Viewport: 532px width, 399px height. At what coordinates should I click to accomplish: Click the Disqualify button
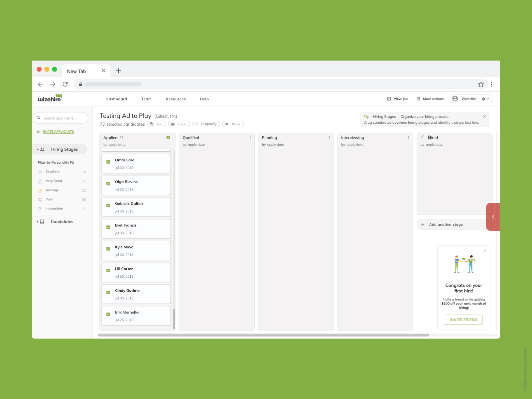pyautogui.click(x=206, y=124)
